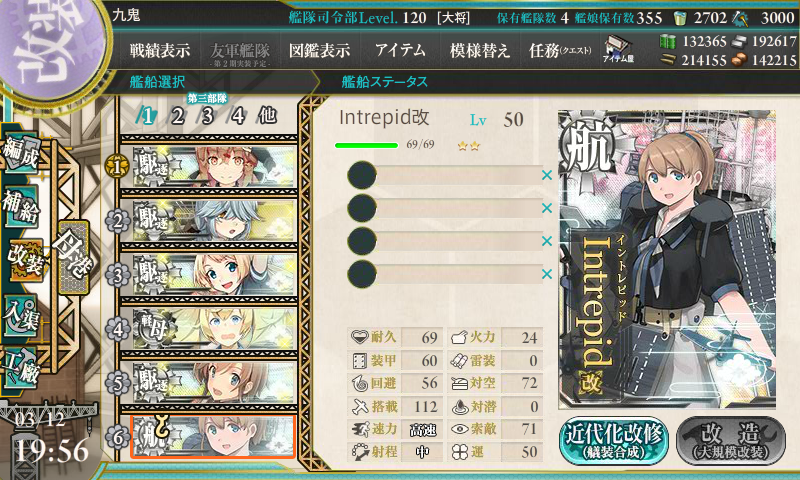Switch to fleet 3 tab

[x=207, y=116]
